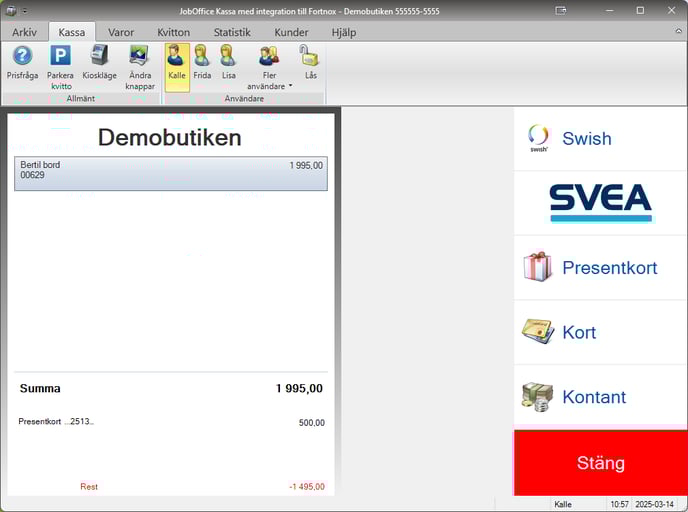
Task: Activate Kioskläge mode
Action: click(100, 63)
